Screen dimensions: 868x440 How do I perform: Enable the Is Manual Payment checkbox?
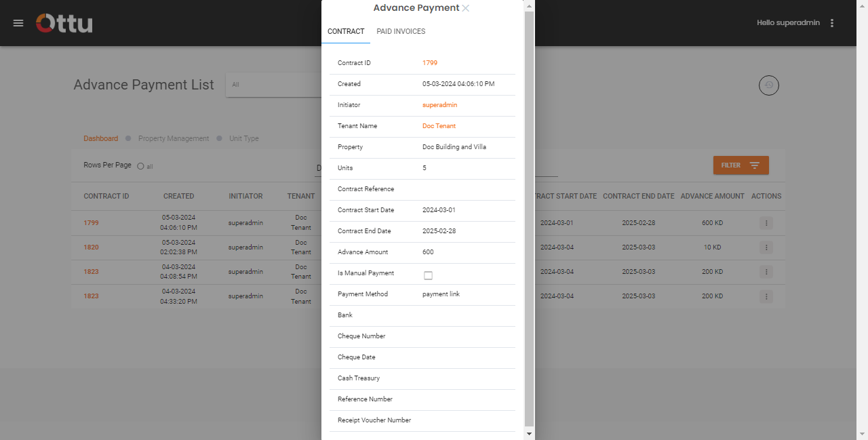pos(428,275)
